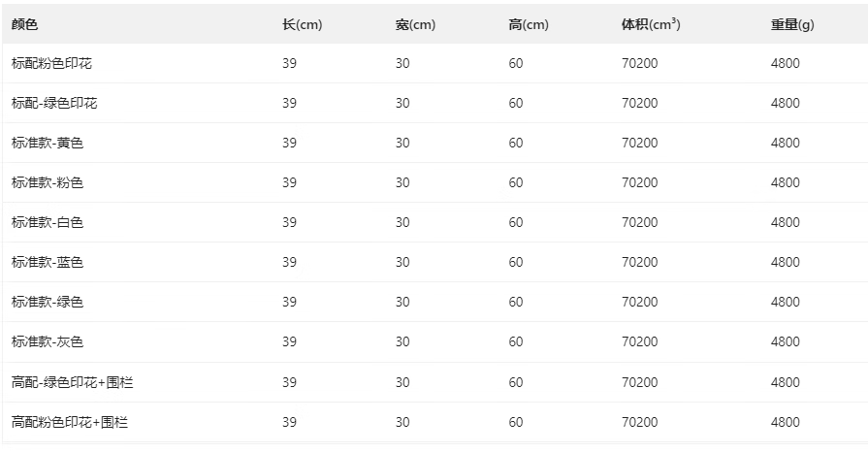The image size is (868, 453).
Task: Select the 标配粉色印花 row label
Action: 52,63
